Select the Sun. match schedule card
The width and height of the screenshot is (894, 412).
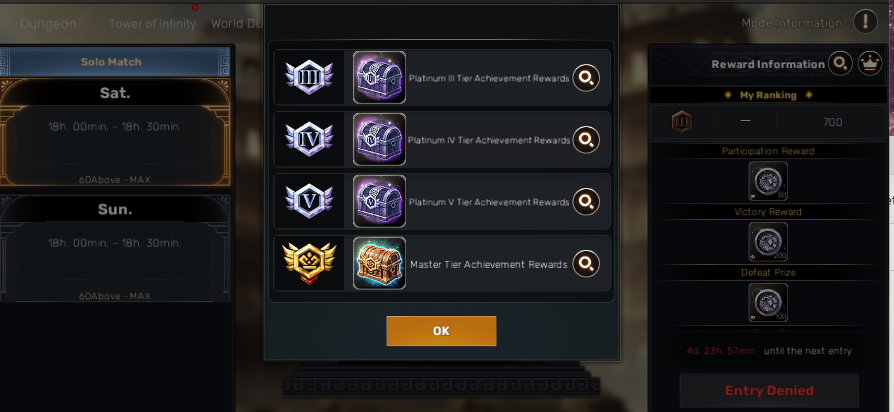tap(115, 248)
